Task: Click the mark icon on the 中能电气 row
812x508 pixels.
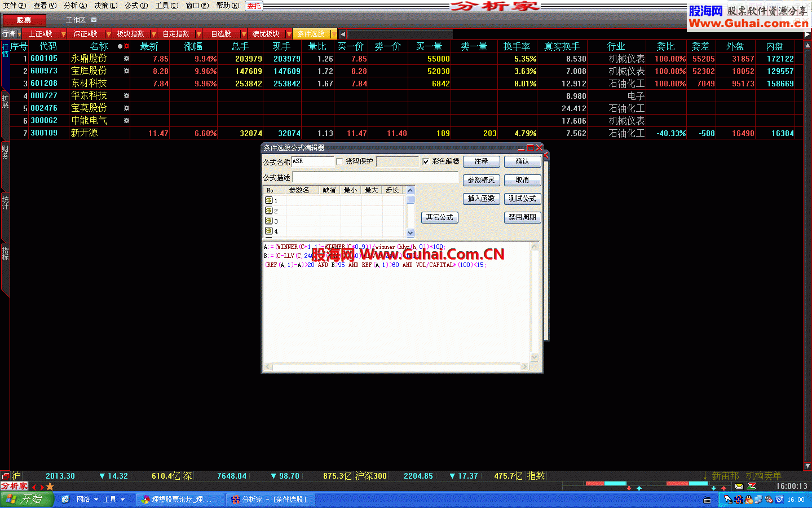Action: tap(126, 121)
